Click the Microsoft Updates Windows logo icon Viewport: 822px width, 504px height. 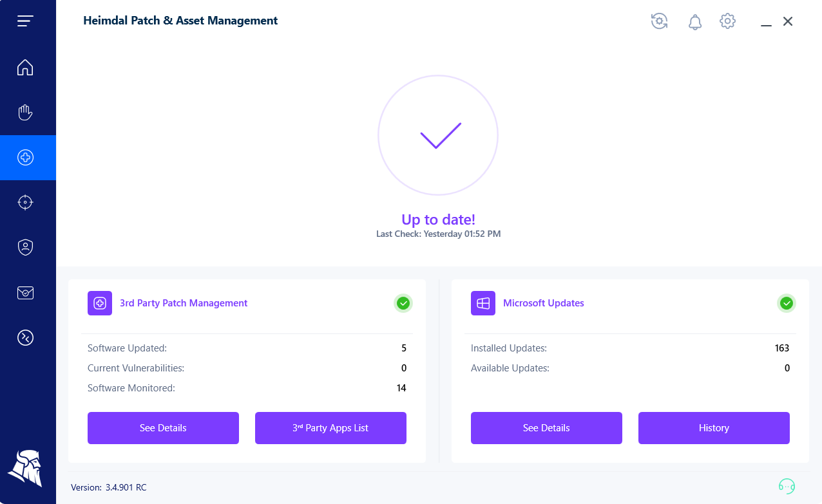483,303
